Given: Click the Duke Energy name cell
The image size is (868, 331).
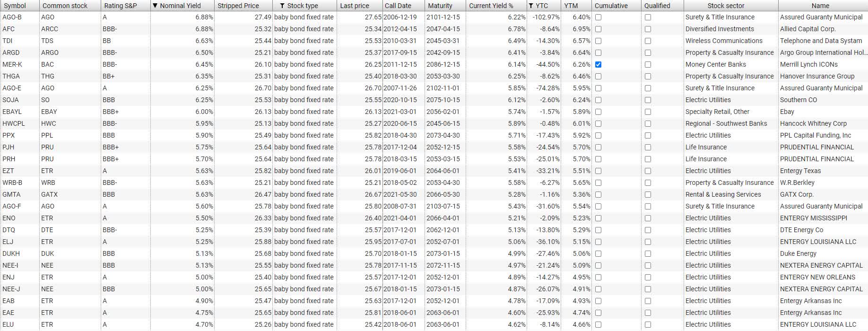Looking at the screenshot, I should (x=823, y=253).
